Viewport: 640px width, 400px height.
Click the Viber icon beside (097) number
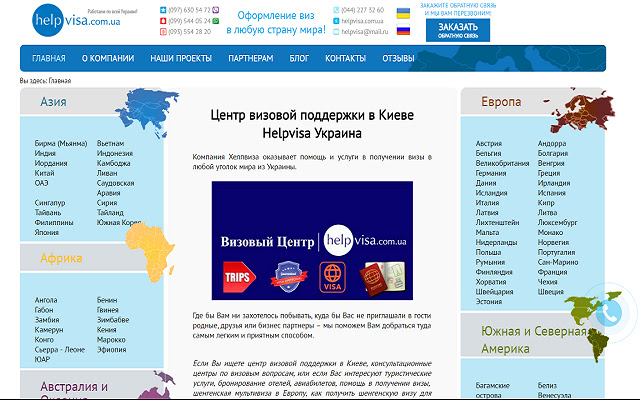coord(216,10)
